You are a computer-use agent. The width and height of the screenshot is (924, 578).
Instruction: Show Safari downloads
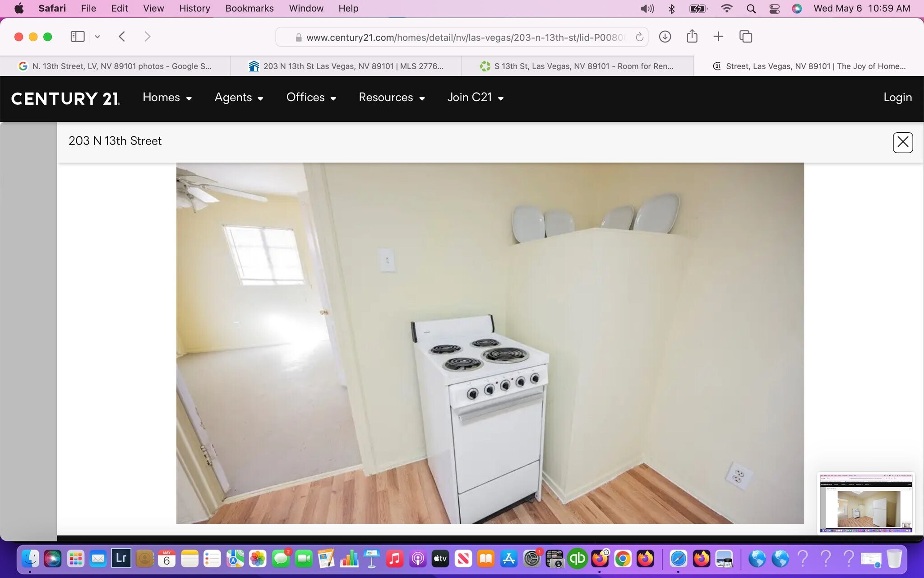(665, 37)
